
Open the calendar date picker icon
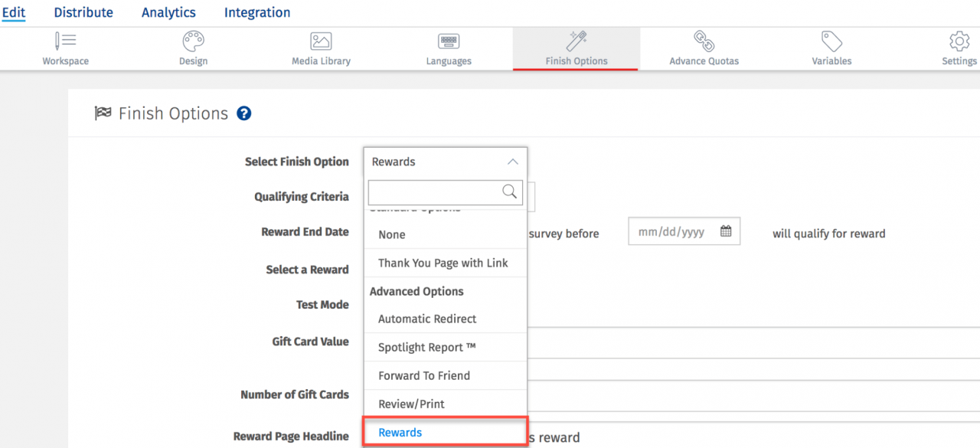pyautogui.click(x=727, y=231)
